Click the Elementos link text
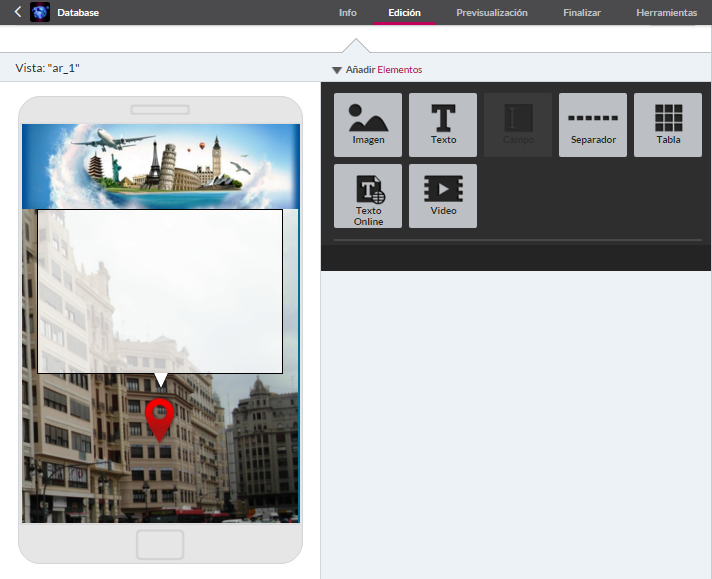 [400, 69]
